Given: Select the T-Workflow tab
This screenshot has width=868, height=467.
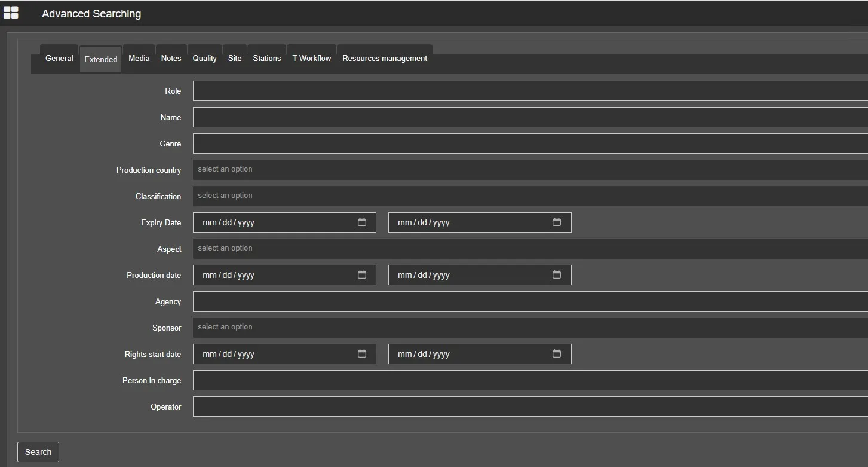Looking at the screenshot, I should pos(311,59).
